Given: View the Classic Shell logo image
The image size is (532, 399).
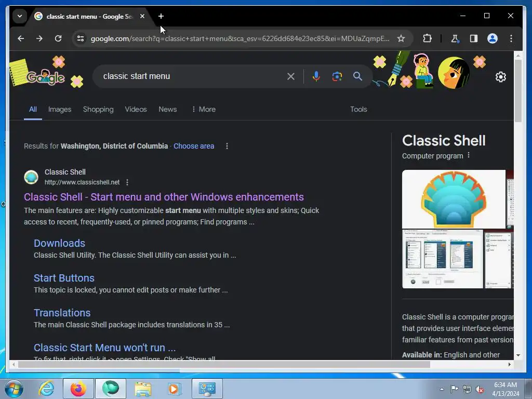Looking at the screenshot, I should (x=454, y=199).
